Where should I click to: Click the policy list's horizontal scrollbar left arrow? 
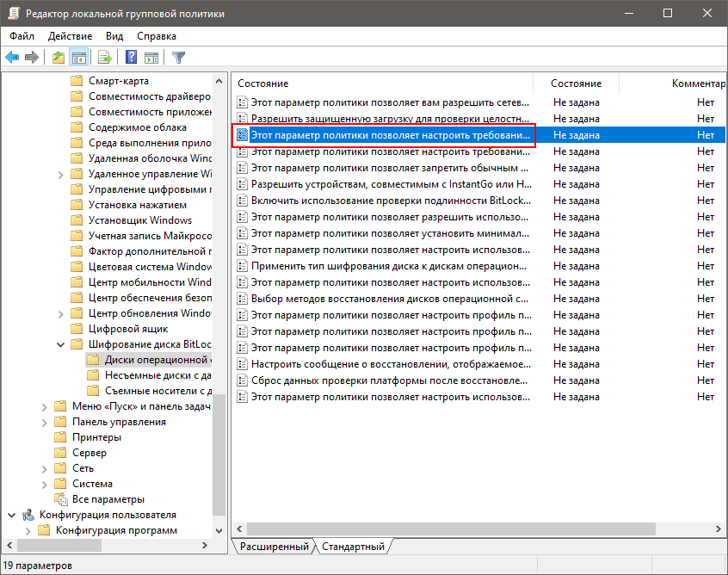click(x=239, y=529)
